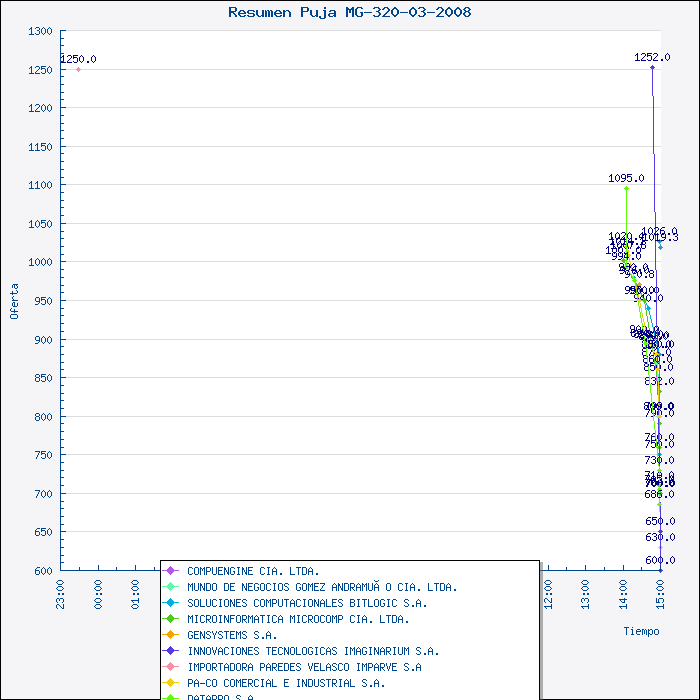The image size is (700, 700).
Task: Click the 1095.0 green data point
Action: (626, 188)
